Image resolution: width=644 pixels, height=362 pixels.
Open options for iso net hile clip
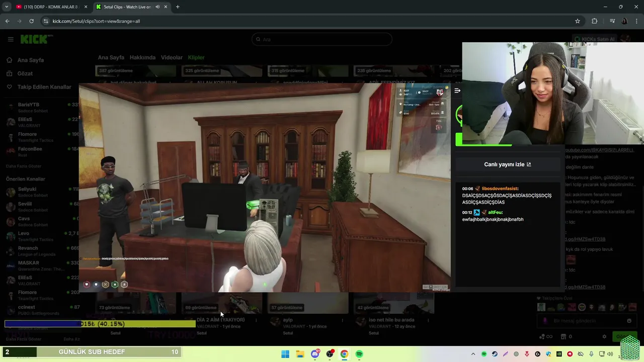pyautogui.click(x=429, y=320)
